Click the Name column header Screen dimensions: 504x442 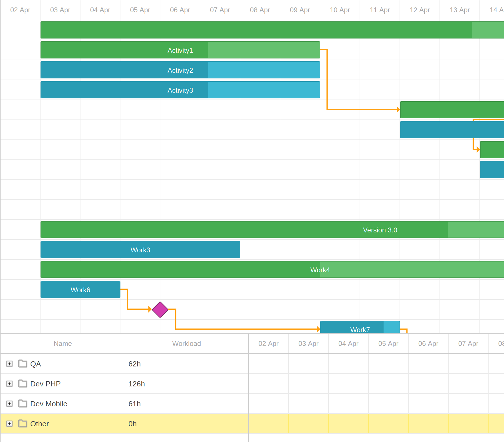tap(63, 343)
